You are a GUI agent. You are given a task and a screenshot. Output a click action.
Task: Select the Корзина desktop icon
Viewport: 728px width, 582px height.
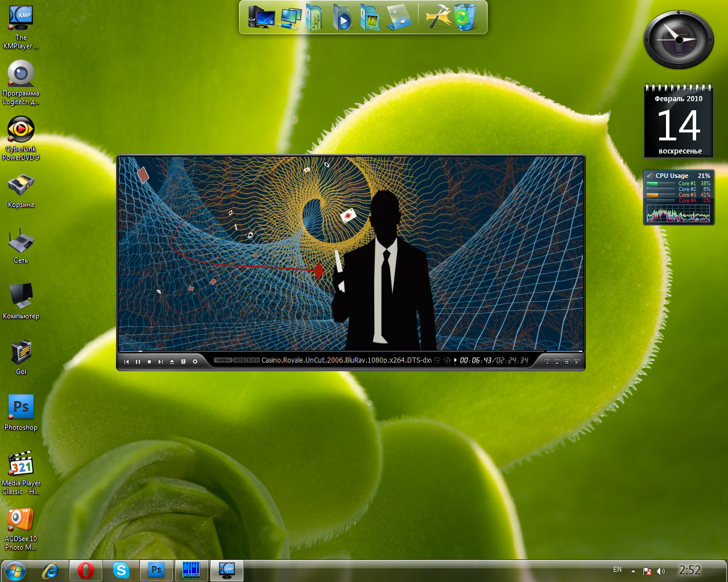click(x=21, y=191)
